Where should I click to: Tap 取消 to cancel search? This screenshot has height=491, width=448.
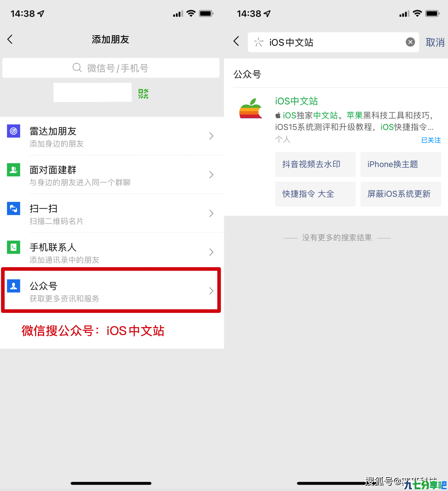click(435, 42)
